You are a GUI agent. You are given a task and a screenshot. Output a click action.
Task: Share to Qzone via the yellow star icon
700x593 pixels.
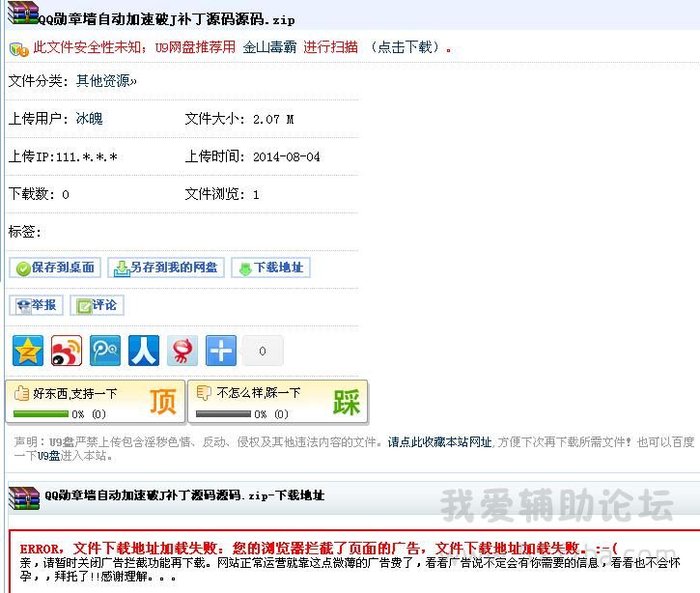pyautogui.click(x=28, y=351)
